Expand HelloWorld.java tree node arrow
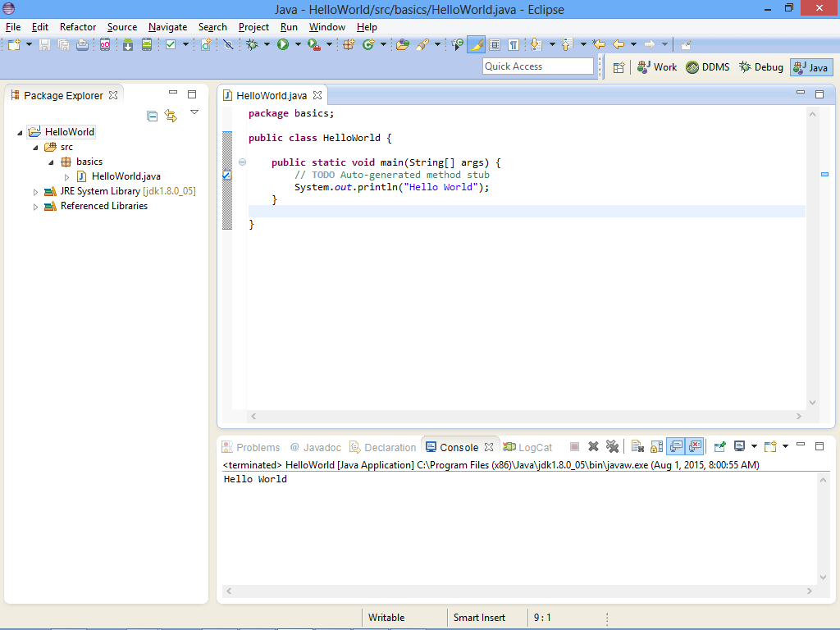Viewport: 840px width, 630px height. tap(66, 177)
